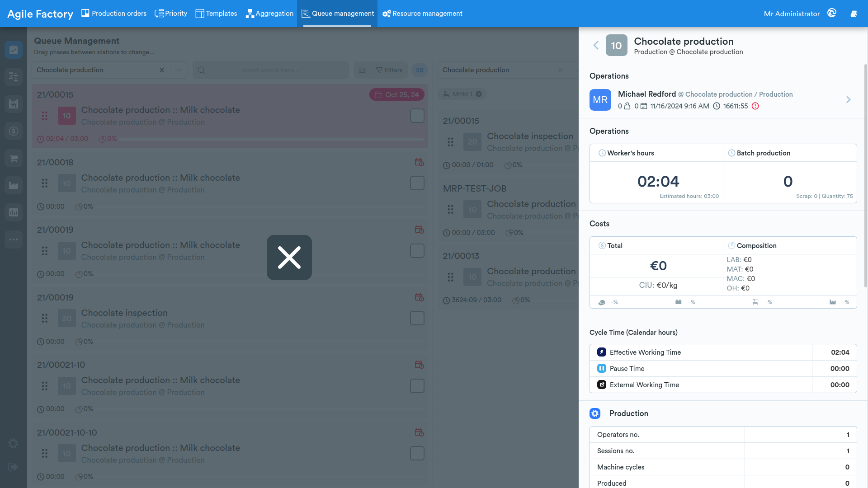Remove the MHM 1 filter chip

point(479,94)
